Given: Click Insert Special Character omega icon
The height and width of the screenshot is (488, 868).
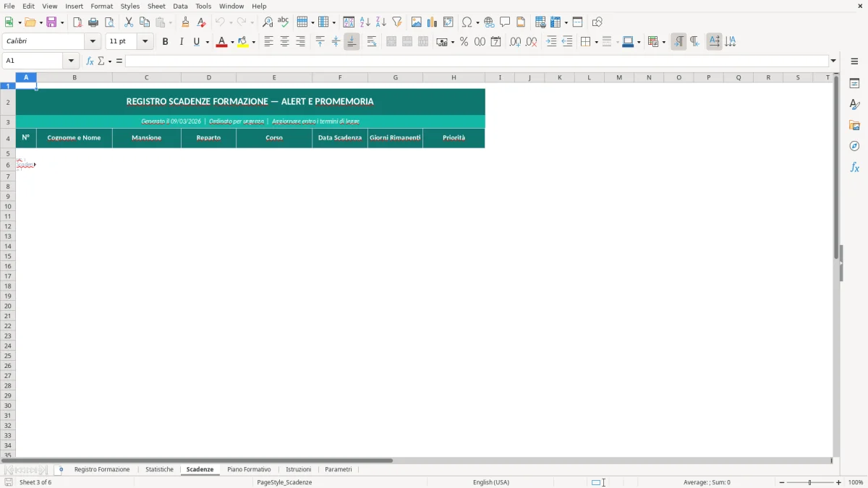Looking at the screenshot, I should coord(467,22).
